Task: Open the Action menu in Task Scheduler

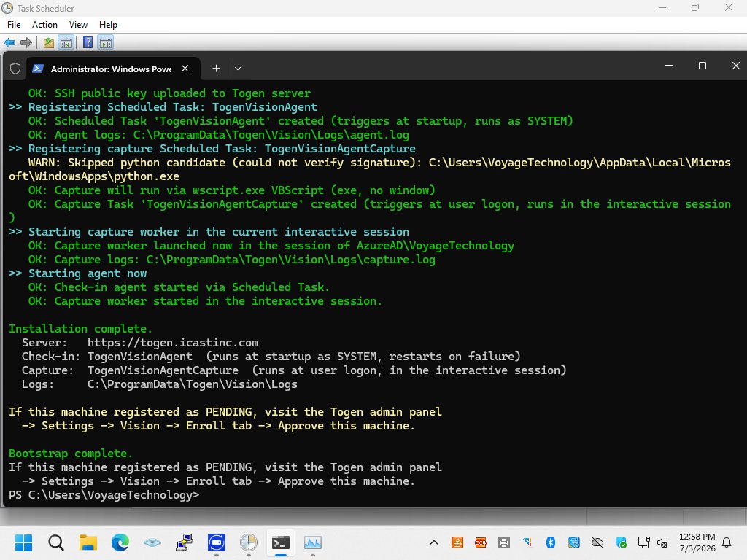Action: [44, 25]
